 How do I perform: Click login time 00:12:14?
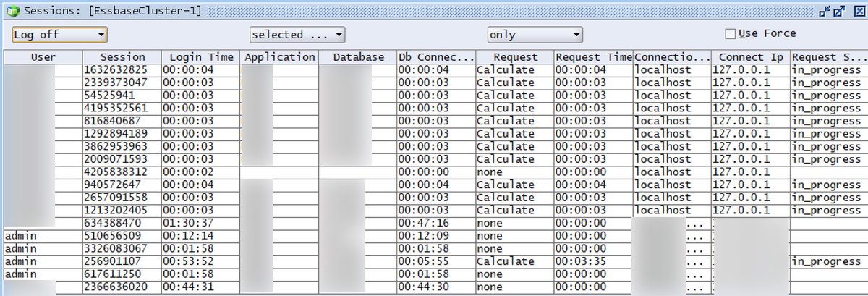[188, 236]
